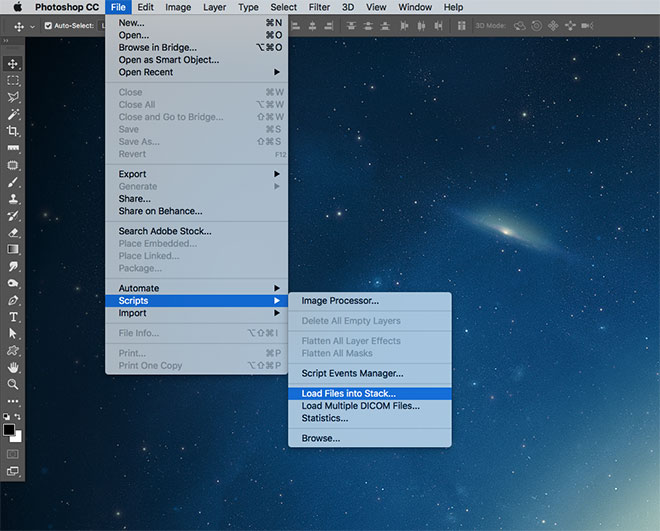The image size is (660, 531).
Task: Select the Eraser tool
Action: tap(13, 232)
